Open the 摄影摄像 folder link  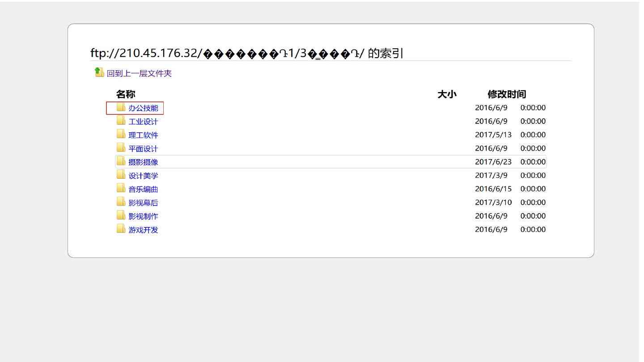(143, 162)
